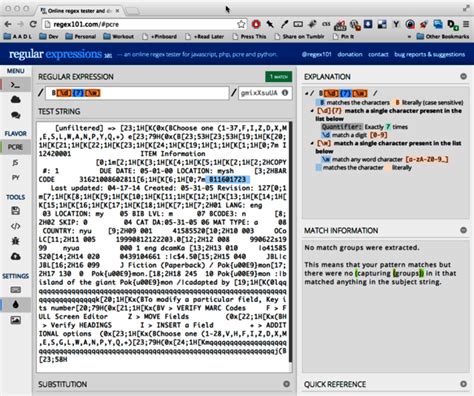The width and height of the screenshot is (474, 396).
Task: Collapse the [\w] explanation node
Action: pos(312,143)
